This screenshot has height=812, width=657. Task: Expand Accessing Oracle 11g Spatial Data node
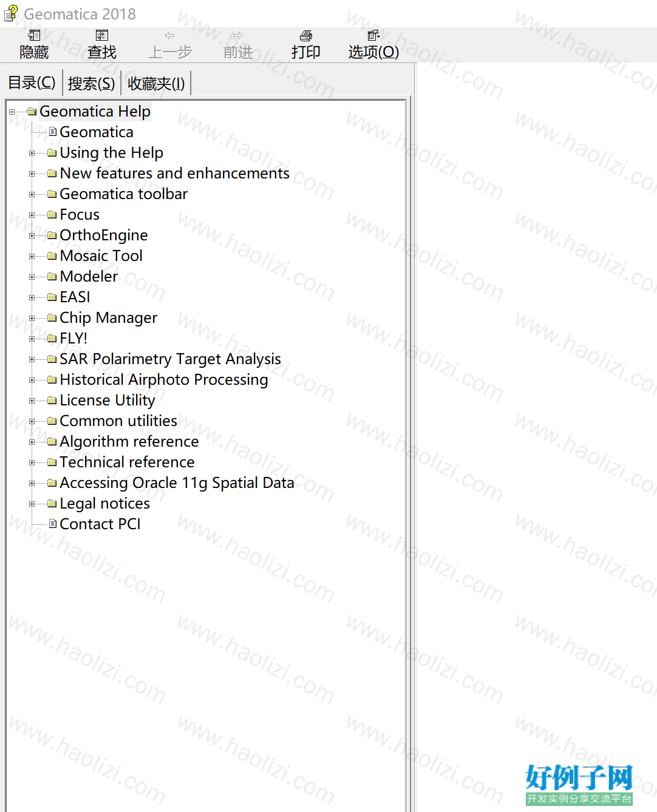(32, 483)
